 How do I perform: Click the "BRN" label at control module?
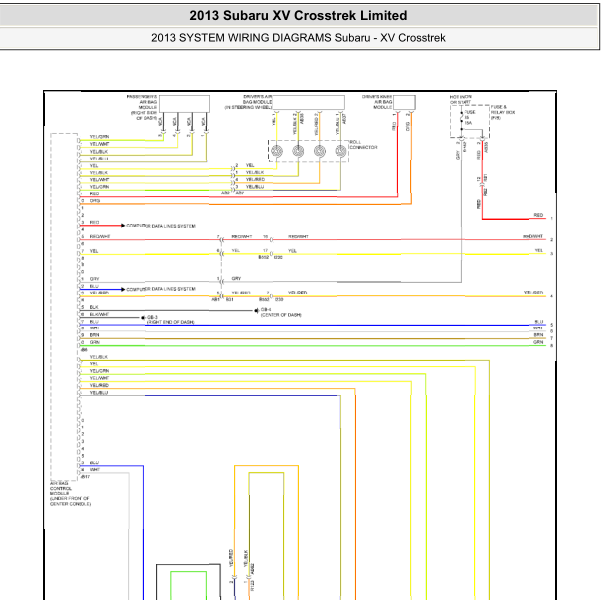pos(94,335)
